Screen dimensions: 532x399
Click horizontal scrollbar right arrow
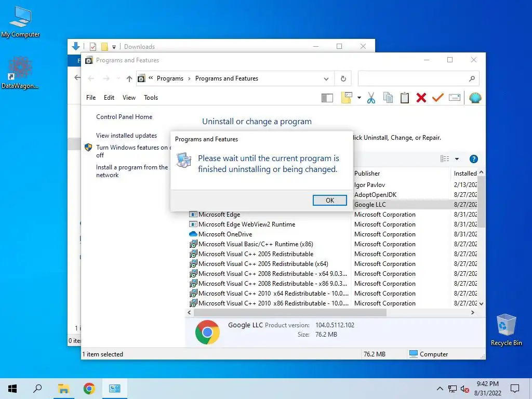473,312
